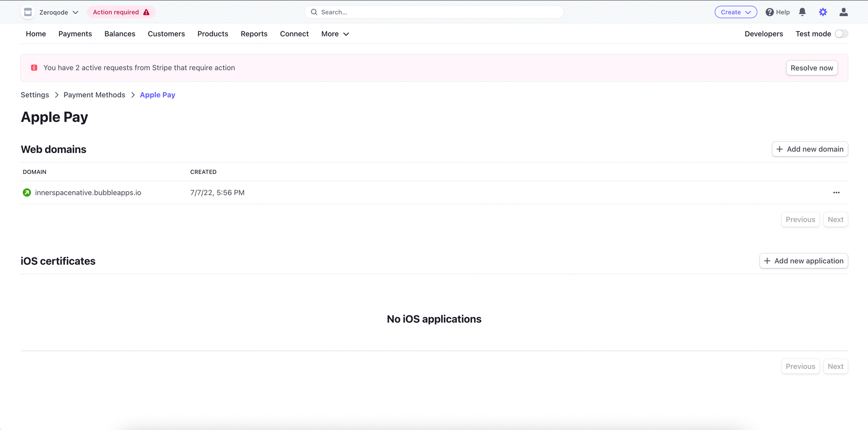Image resolution: width=868 pixels, height=430 pixels.
Task: Click the CREATED column header
Action: (203, 172)
